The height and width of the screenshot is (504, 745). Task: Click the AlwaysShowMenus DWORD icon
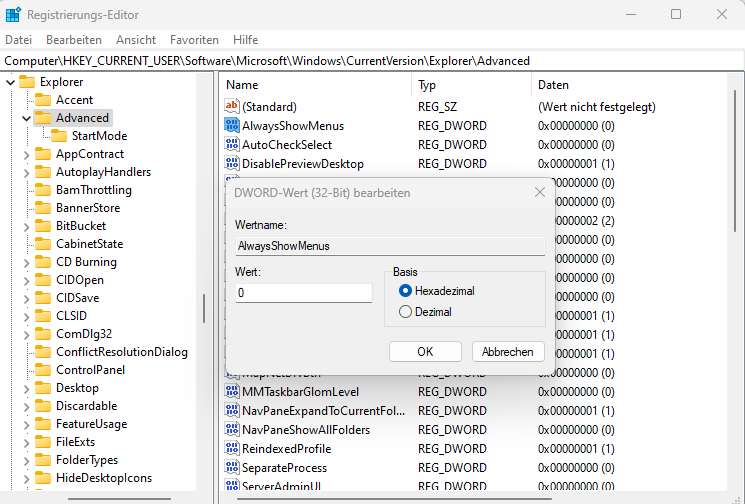[x=232, y=125]
